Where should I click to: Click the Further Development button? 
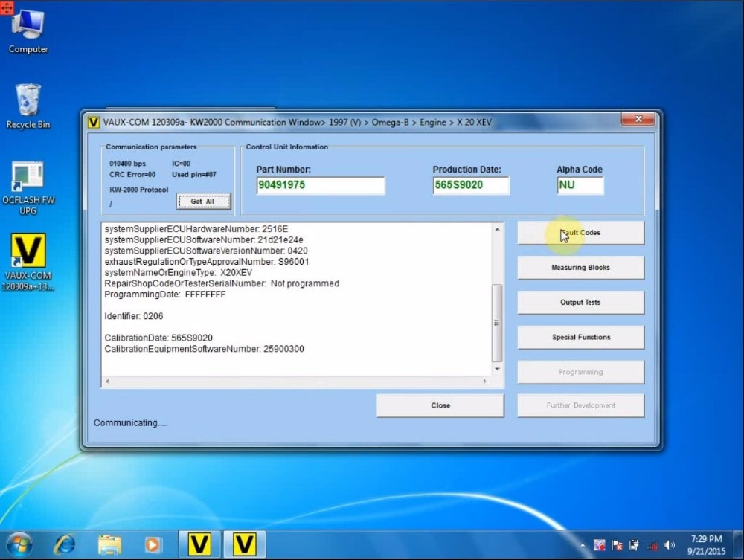click(580, 405)
